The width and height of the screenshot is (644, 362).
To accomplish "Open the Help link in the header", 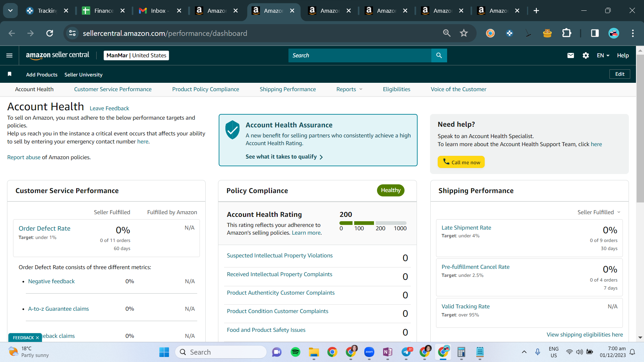I will point(623,56).
